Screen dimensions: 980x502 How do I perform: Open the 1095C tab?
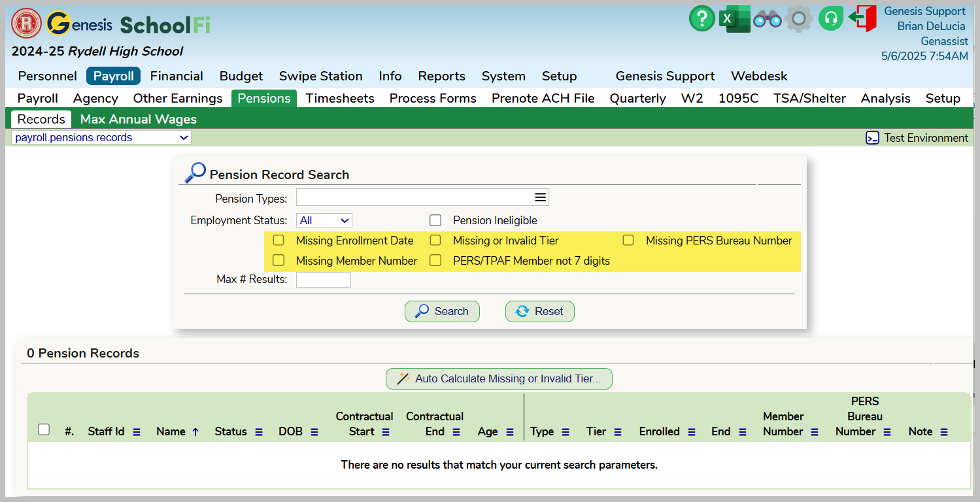point(739,98)
